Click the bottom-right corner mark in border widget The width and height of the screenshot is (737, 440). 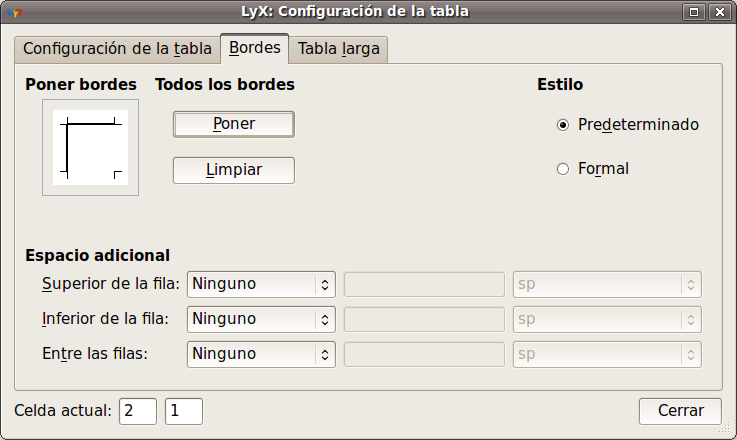[117, 175]
